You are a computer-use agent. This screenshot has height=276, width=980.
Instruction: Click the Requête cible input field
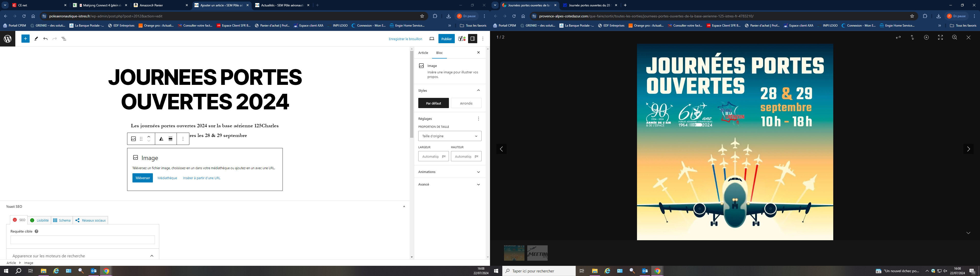(82, 240)
